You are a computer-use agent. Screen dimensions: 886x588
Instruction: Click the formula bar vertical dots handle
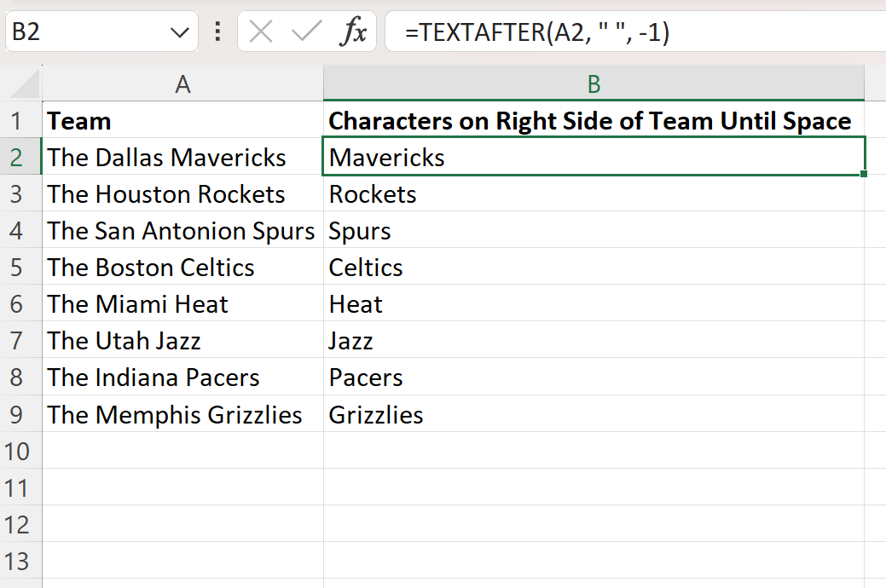[217, 32]
